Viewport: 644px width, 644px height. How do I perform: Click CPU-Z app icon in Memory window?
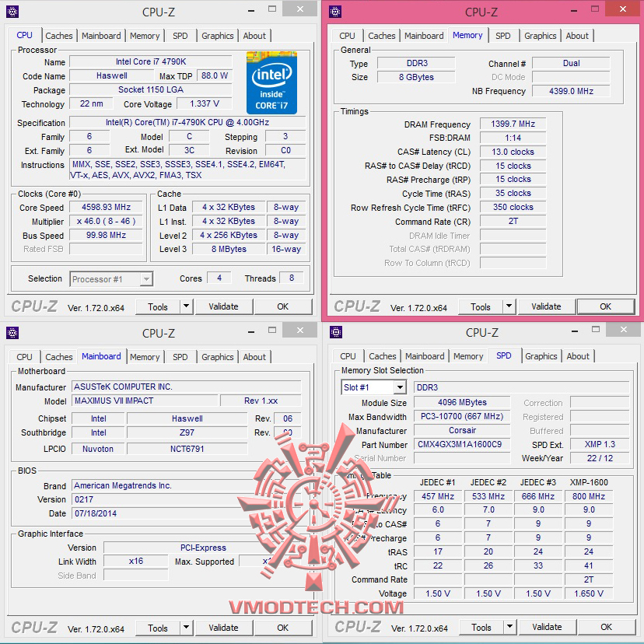click(x=335, y=12)
